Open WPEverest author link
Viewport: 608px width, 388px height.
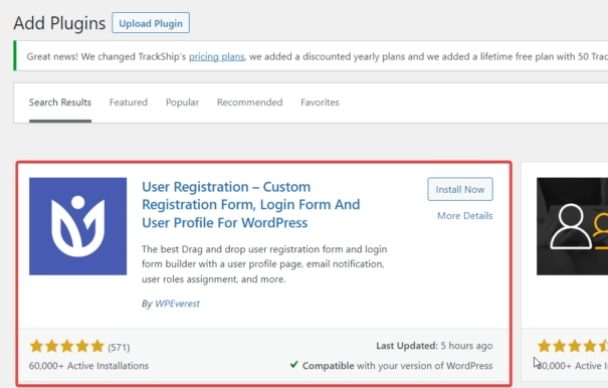[x=177, y=304]
